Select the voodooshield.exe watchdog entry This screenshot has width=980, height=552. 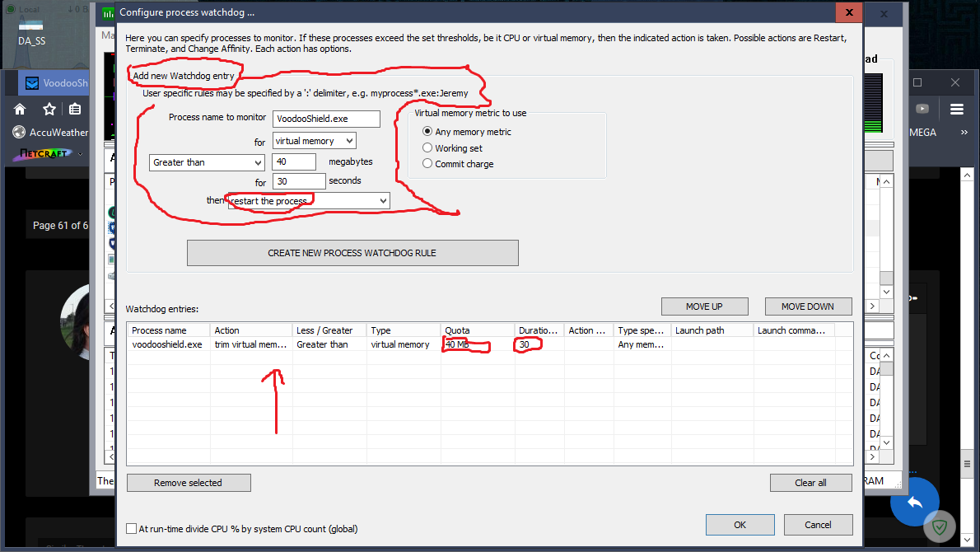tap(490, 344)
